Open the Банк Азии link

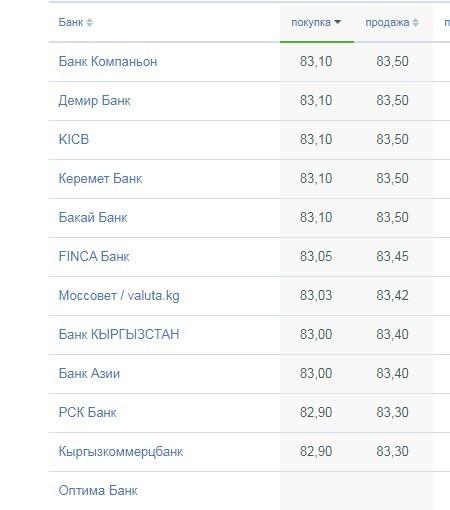point(89,374)
